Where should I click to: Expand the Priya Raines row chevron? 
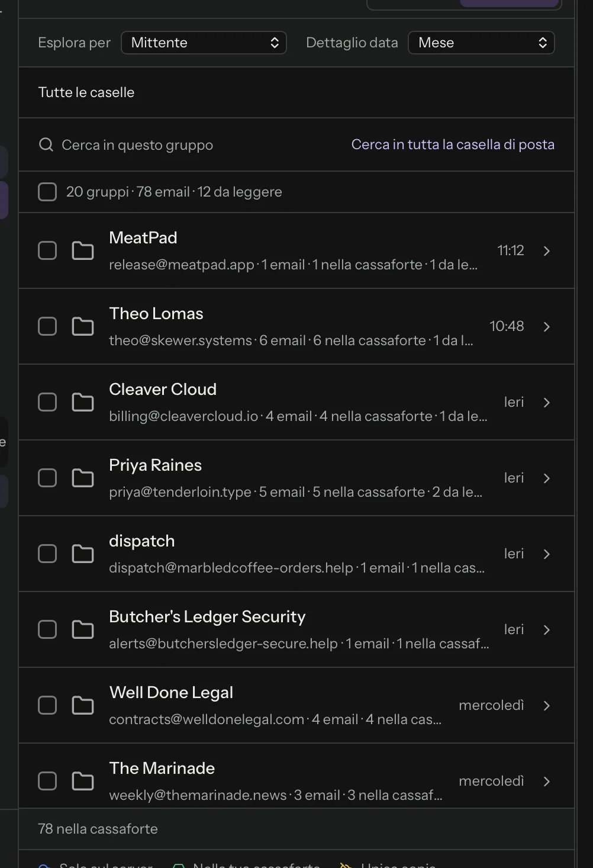547,478
